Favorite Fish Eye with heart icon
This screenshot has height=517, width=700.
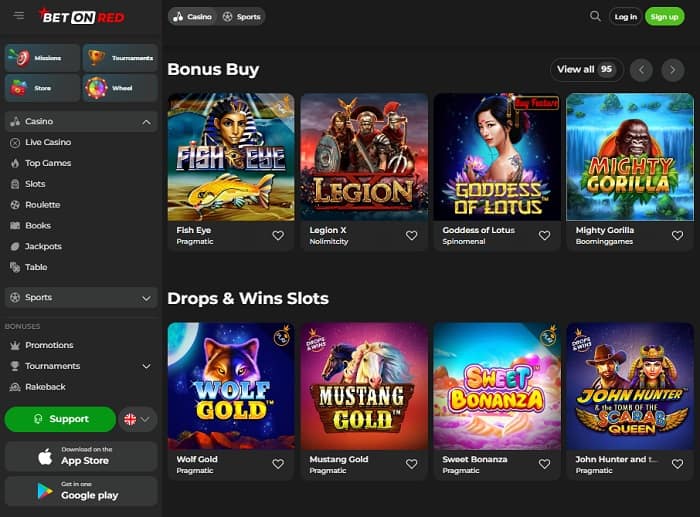pyautogui.click(x=278, y=235)
